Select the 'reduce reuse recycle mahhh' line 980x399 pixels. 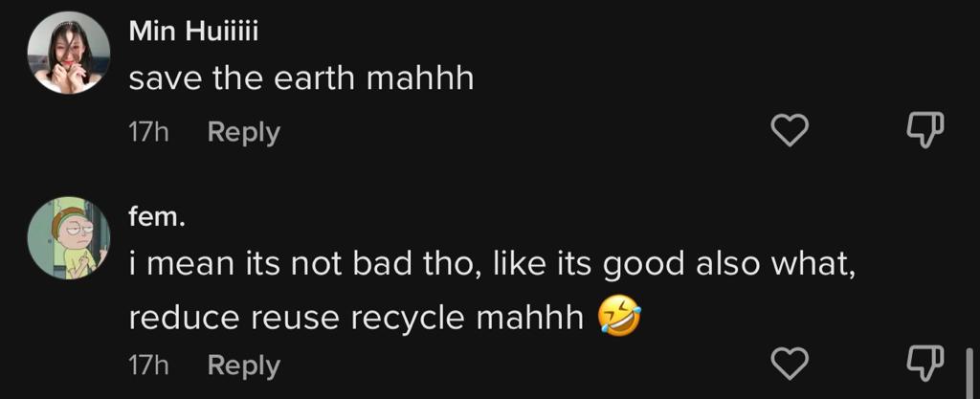356,319
